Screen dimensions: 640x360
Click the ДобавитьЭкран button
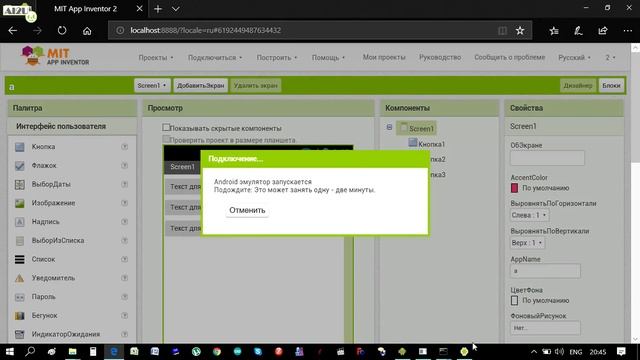[x=200, y=86]
